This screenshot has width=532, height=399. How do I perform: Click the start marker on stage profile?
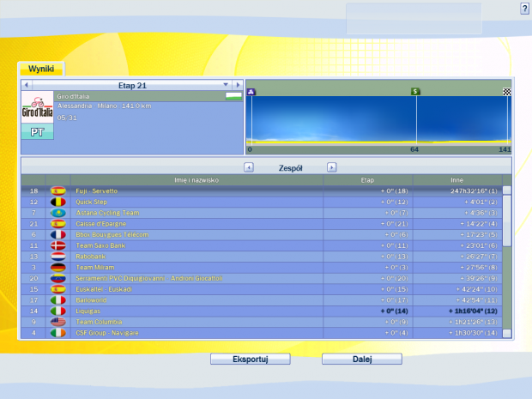point(251,91)
